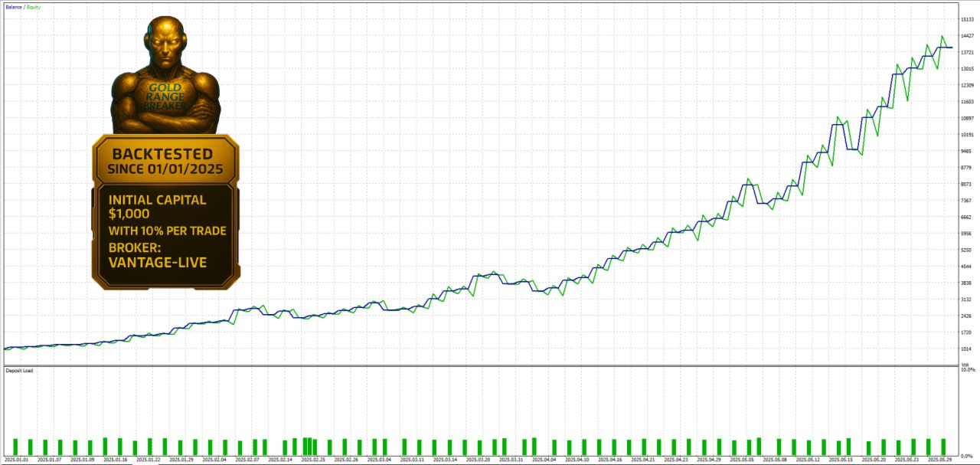Click the 10191 value on the balance axis

pos(967,135)
